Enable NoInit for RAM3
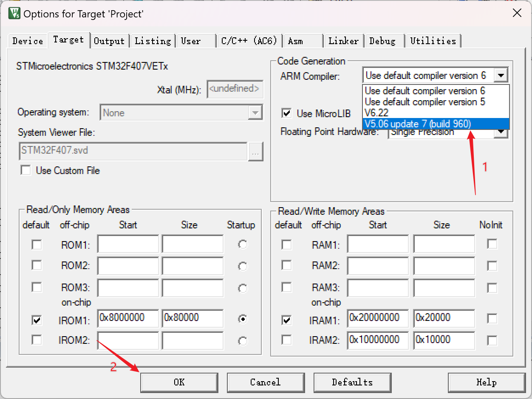 (x=492, y=288)
